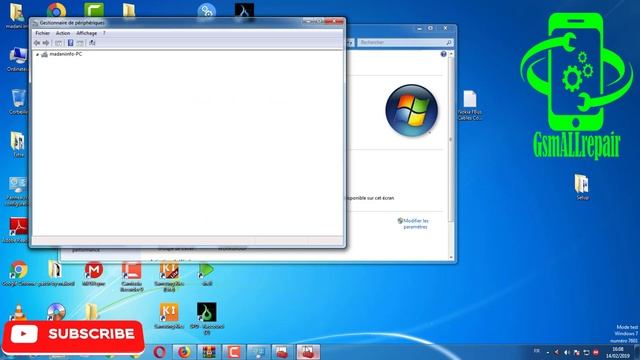Open the VLC cone desktop icon
This screenshot has height=360, width=640.
coord(18,312)
